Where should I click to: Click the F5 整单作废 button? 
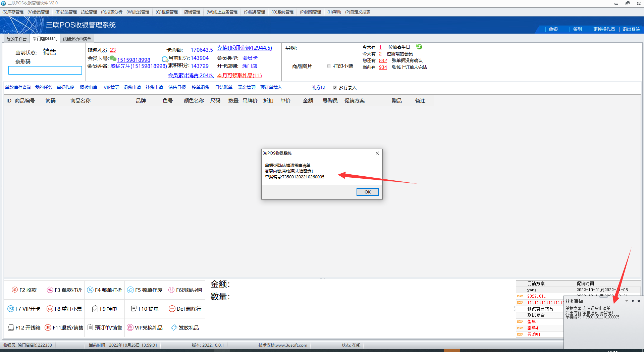(x=145, y=290)
